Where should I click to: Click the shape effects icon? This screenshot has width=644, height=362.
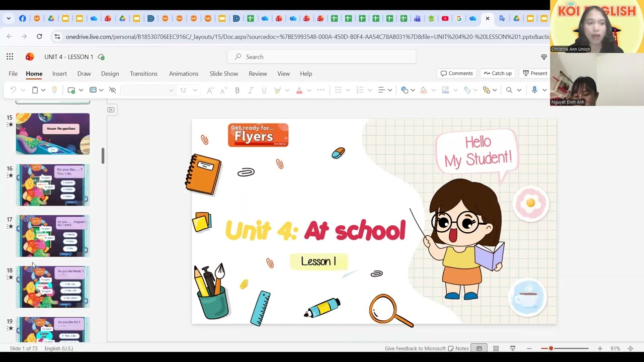[467, 90]
